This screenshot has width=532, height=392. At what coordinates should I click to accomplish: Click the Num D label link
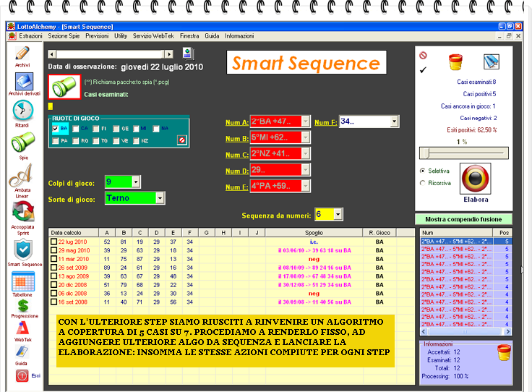(237, 171)
